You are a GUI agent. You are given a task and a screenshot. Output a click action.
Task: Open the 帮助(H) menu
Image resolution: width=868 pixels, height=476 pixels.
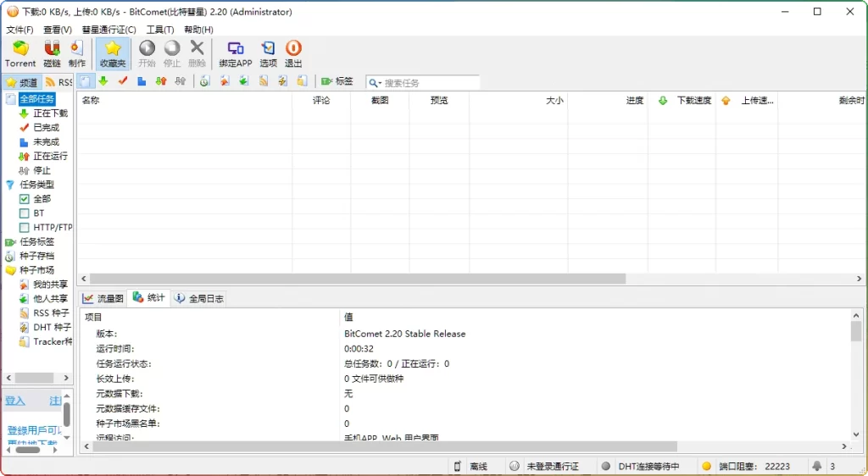[x=198, y=30]
